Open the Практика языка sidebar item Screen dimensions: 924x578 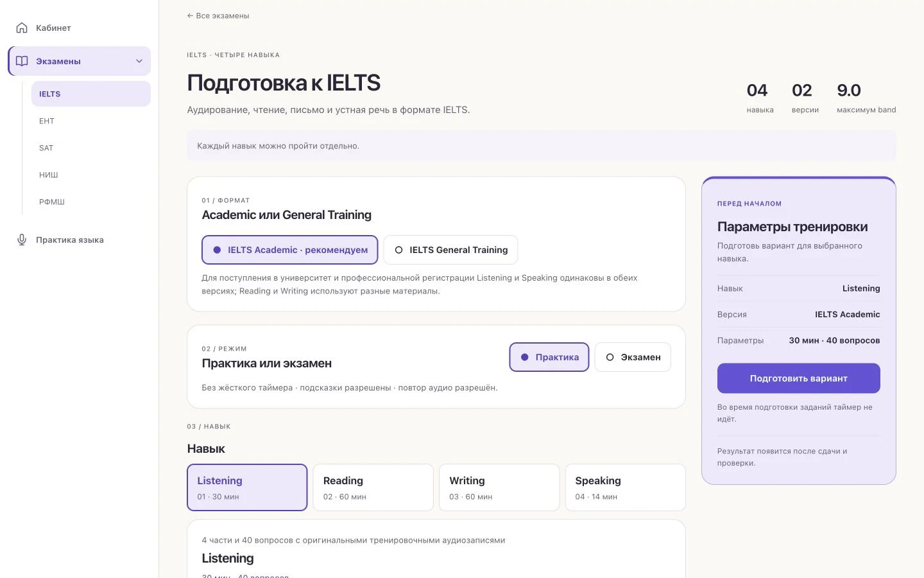80,240
